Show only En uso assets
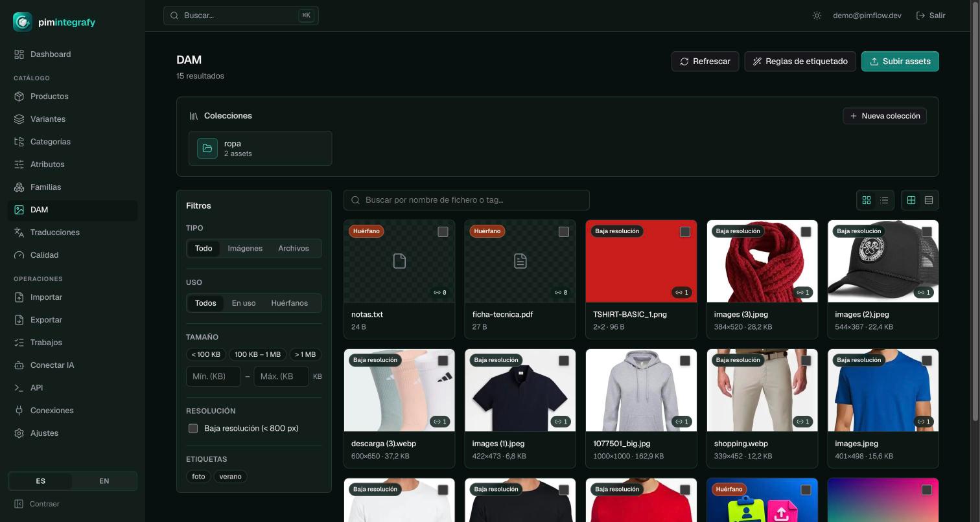 click(x=244, y=303)
